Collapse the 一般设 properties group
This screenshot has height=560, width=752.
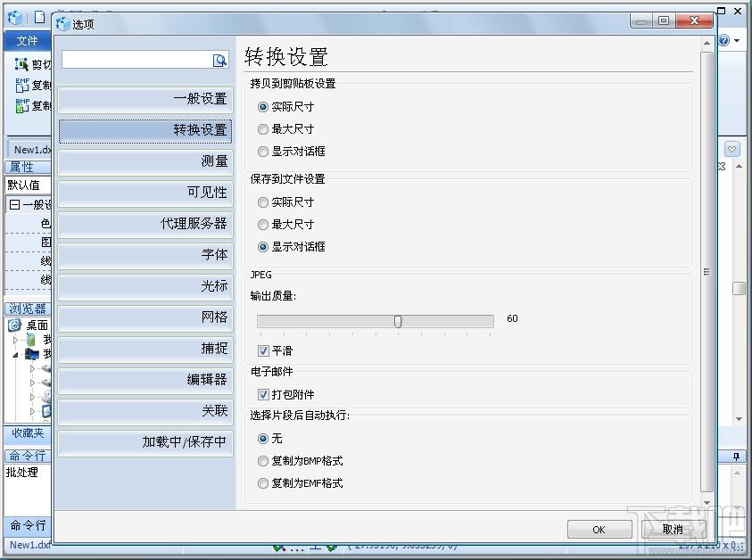(x=15, y=205)
